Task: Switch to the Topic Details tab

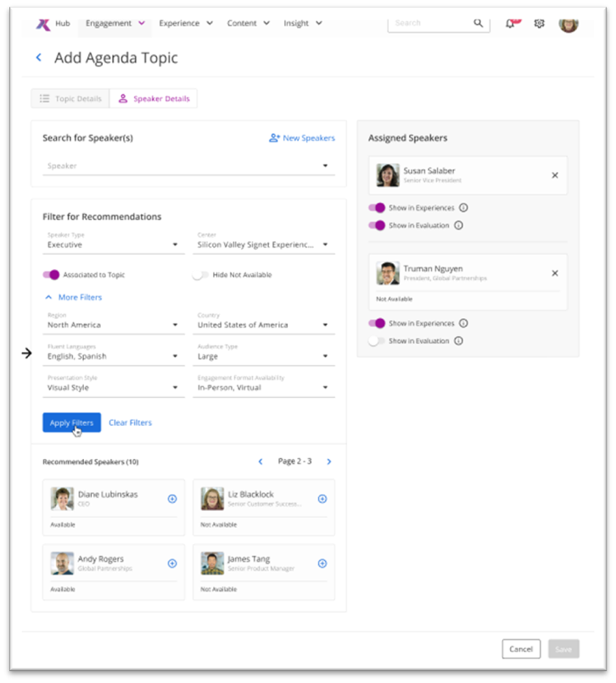Action: tap(70, 99)
